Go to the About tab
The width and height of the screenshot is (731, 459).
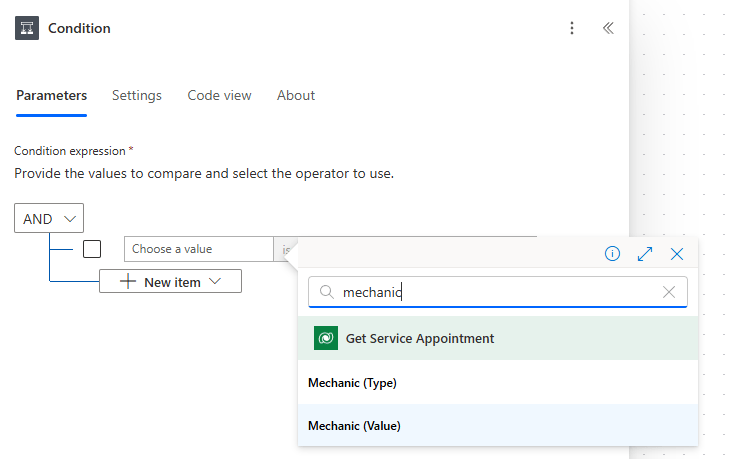tap(296, 95)
